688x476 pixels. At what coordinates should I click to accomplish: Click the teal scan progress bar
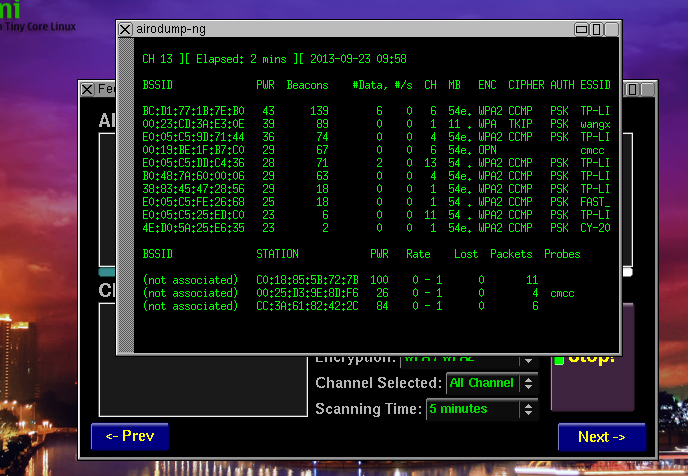pyautogui.click(x=107, y=272)
